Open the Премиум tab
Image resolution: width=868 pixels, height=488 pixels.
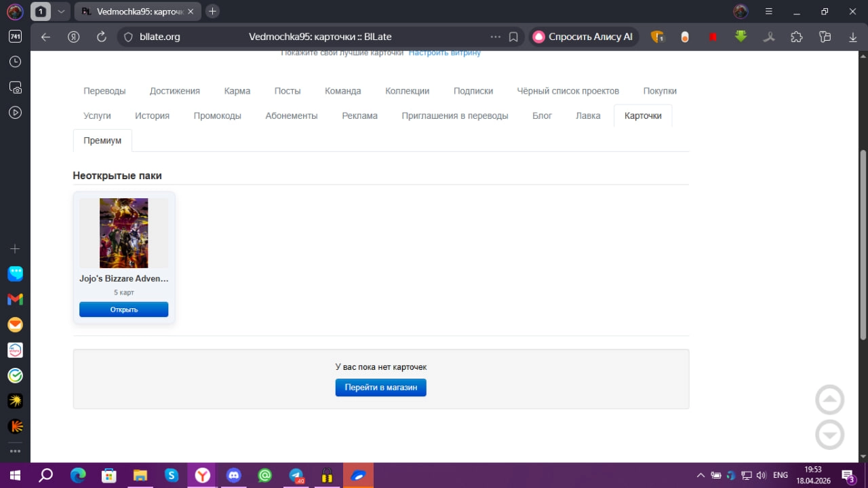(x=102, y=140)
